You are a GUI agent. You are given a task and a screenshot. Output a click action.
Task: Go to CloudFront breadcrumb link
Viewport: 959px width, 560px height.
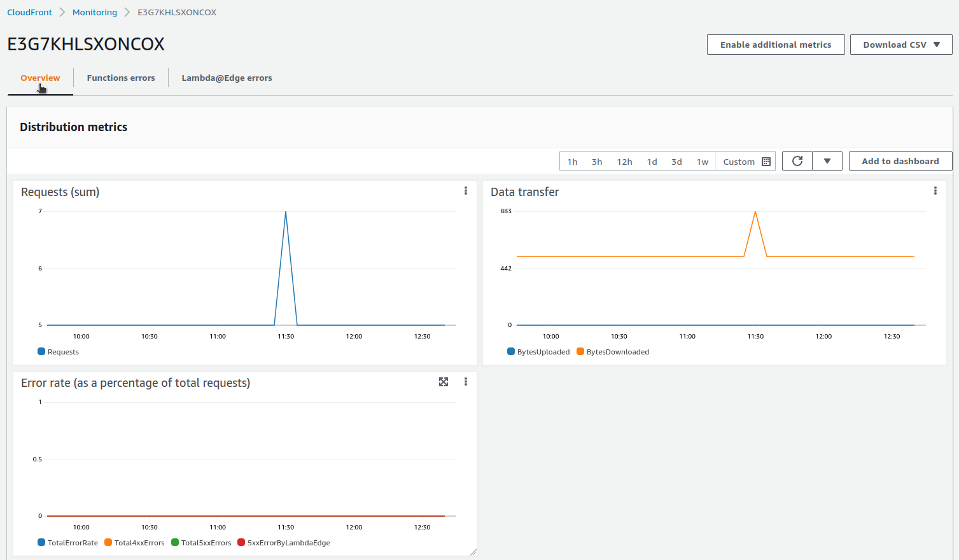[x=29, y=12]
